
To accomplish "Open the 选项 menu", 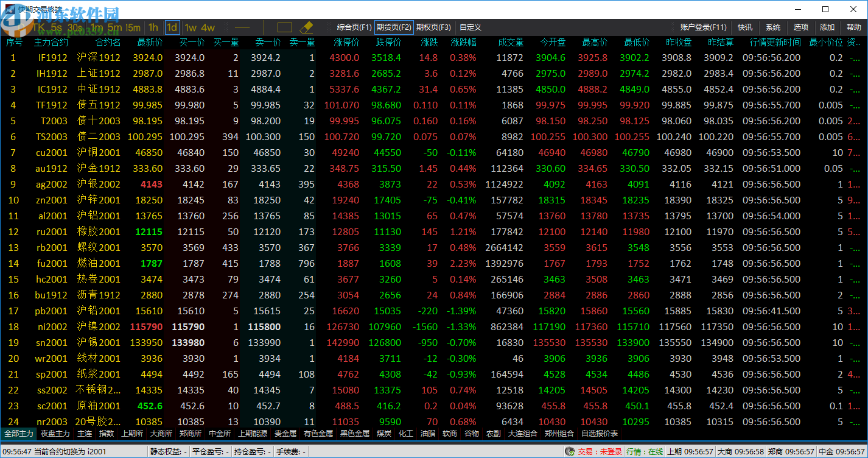I will [x=801, y=27].
